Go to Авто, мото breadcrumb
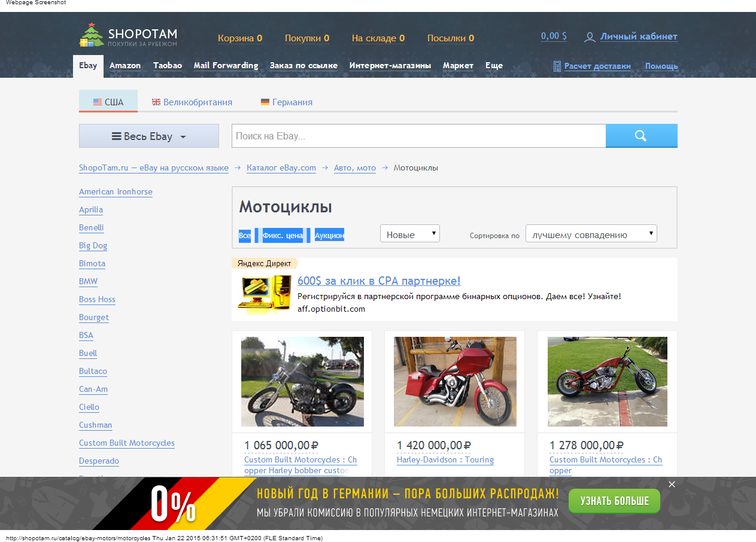Screen dimensions: 756x542 click(x=355, y=168)
